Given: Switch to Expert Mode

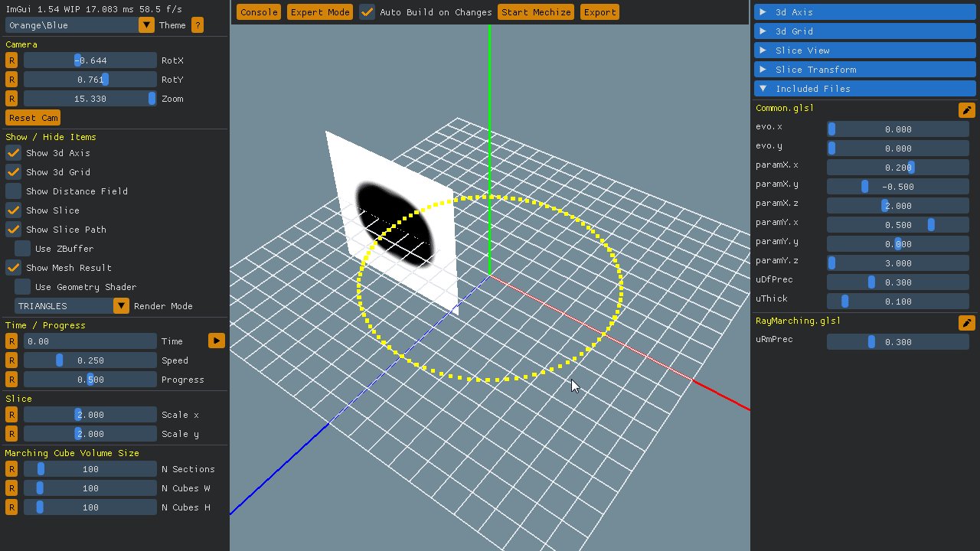Looking at the screenshot, I should coord(319,11).
